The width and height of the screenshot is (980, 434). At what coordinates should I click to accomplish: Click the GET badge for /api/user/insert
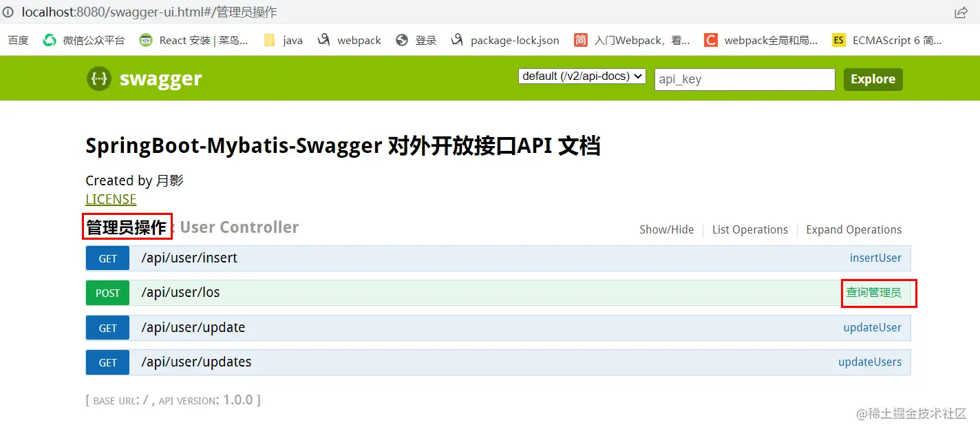click(x=108, y=258)
